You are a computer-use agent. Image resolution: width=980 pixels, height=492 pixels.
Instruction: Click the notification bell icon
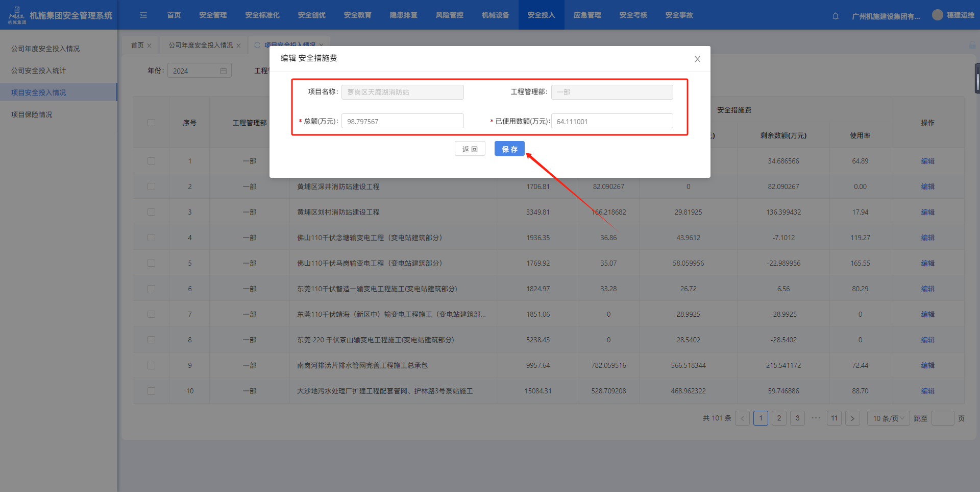click(836, 16)
